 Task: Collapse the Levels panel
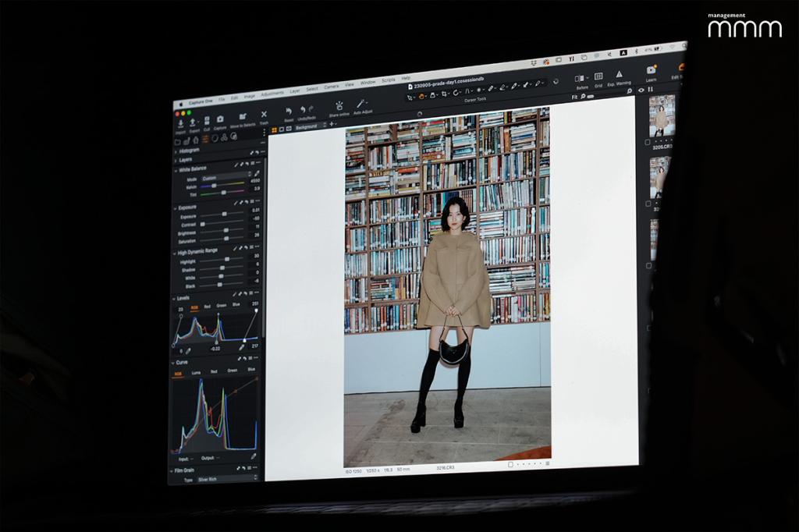[x=174, y=299]
